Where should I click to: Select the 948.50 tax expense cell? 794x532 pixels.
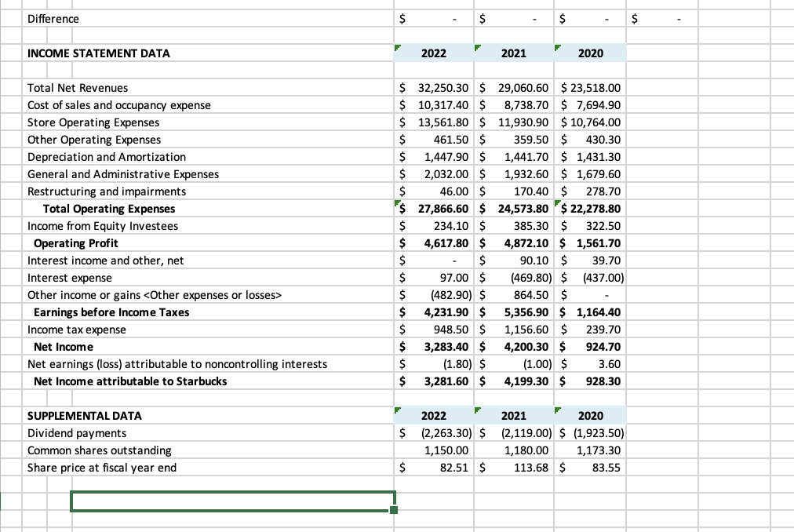[434, 329]
